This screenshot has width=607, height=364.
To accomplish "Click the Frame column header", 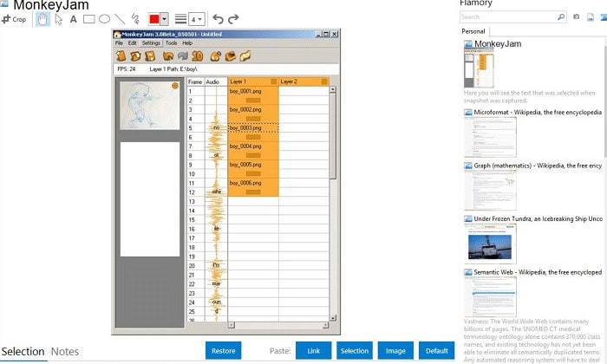I will point(195,82).
